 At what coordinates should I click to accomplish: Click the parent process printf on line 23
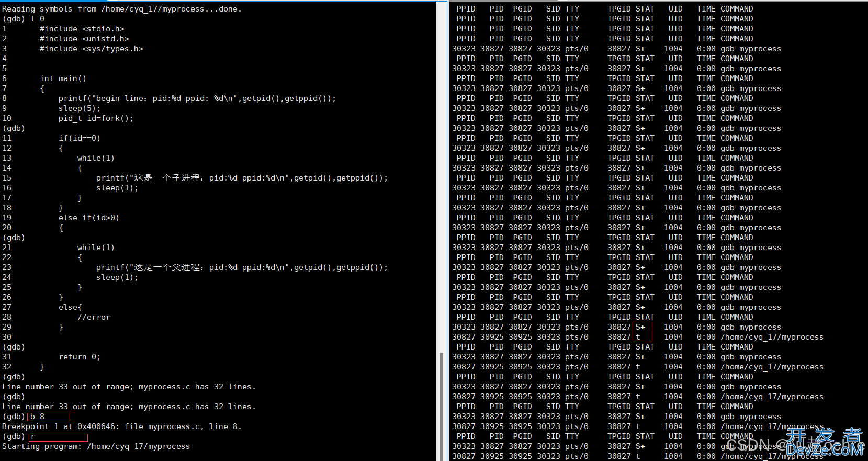point(242,267)
